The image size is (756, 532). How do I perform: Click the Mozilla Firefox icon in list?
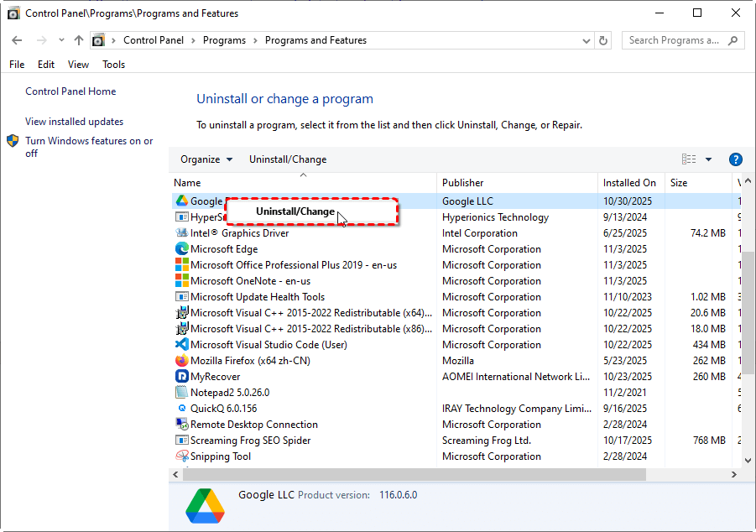[x=181, y=361]
